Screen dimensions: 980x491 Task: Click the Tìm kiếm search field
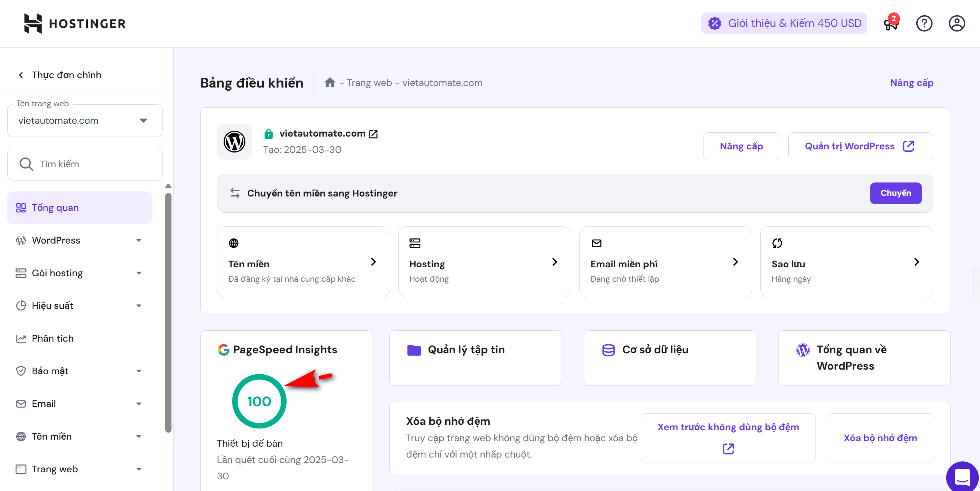(x=85, y=164)
